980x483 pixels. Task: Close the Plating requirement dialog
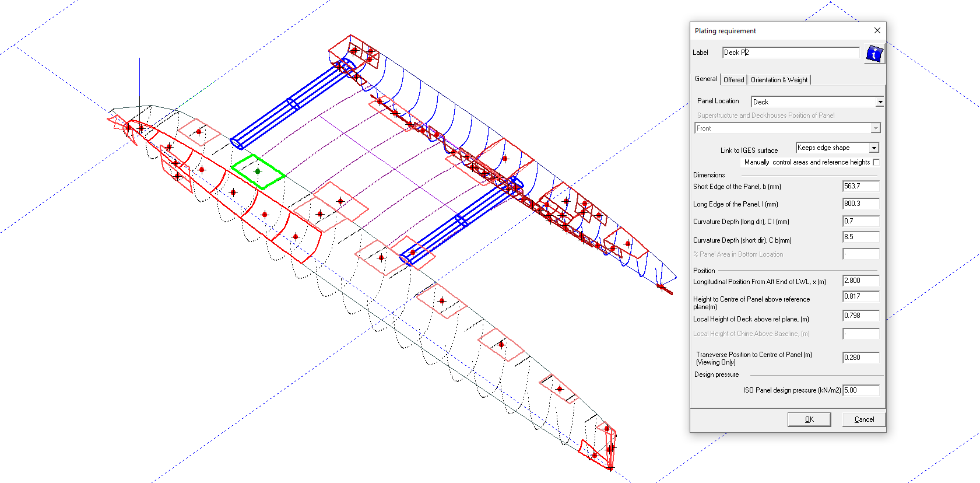pyautogui.click(x=877, y=30)
